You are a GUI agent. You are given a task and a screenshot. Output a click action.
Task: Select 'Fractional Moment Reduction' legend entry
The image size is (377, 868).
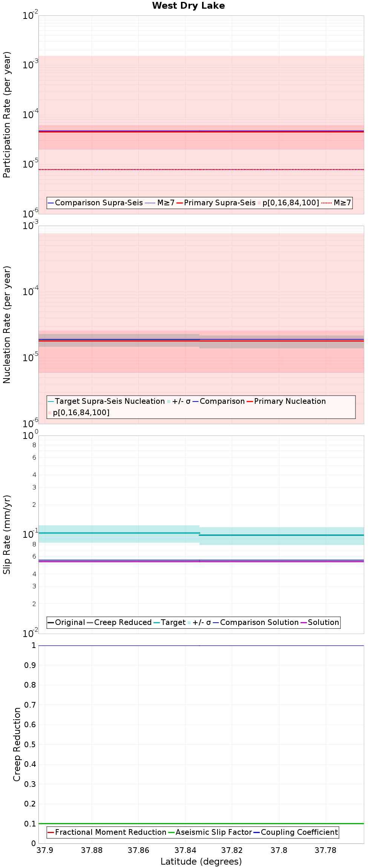(x=107, y=832)
